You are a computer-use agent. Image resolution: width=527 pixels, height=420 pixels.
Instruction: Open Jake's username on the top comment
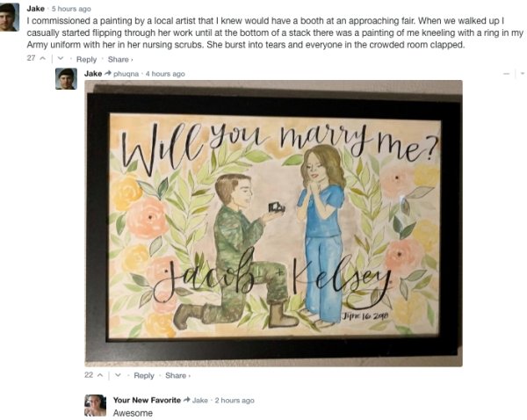(35, 9)
